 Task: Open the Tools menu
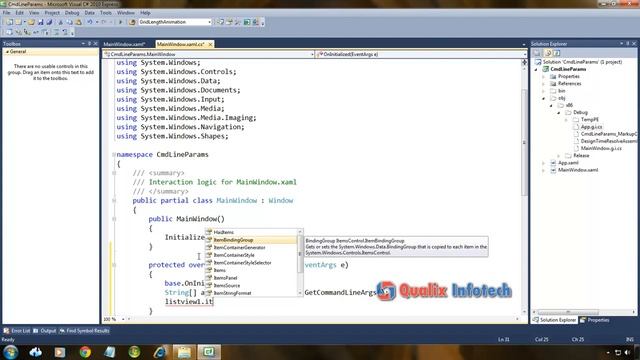pyautogui.click(x=105, y=13)
